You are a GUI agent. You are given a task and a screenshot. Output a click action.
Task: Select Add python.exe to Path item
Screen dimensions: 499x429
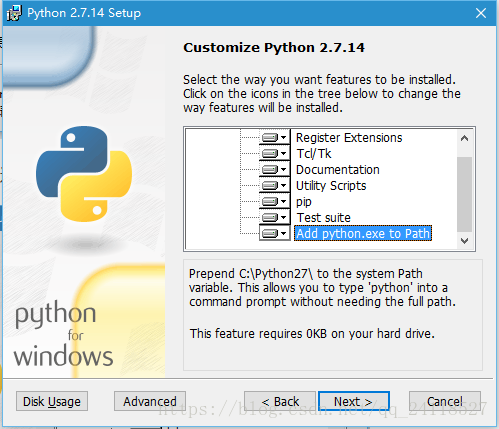(x=363, y=233)
